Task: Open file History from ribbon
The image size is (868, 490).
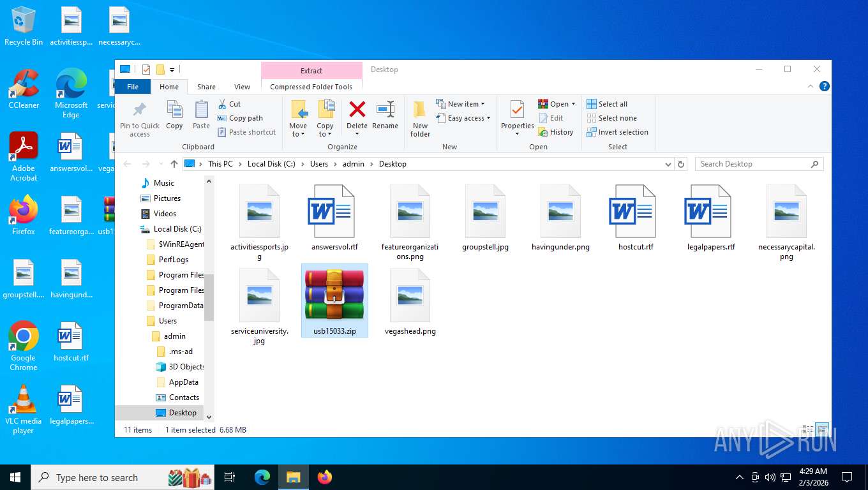Action: click(556, 132)
